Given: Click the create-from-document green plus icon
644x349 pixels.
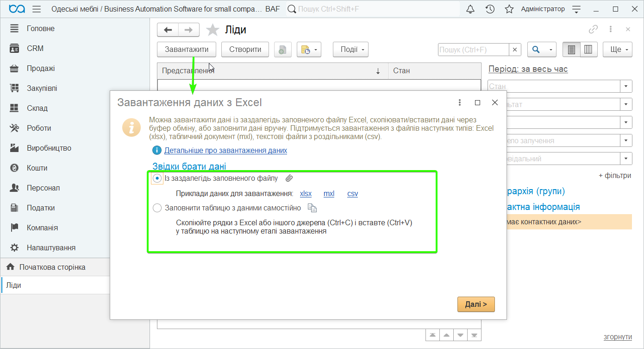Looking at the screenshot, I should coord(282,50).
